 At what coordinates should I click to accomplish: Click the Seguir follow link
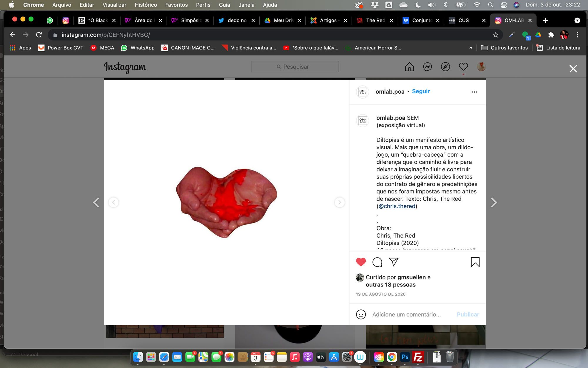pos(421,91)
